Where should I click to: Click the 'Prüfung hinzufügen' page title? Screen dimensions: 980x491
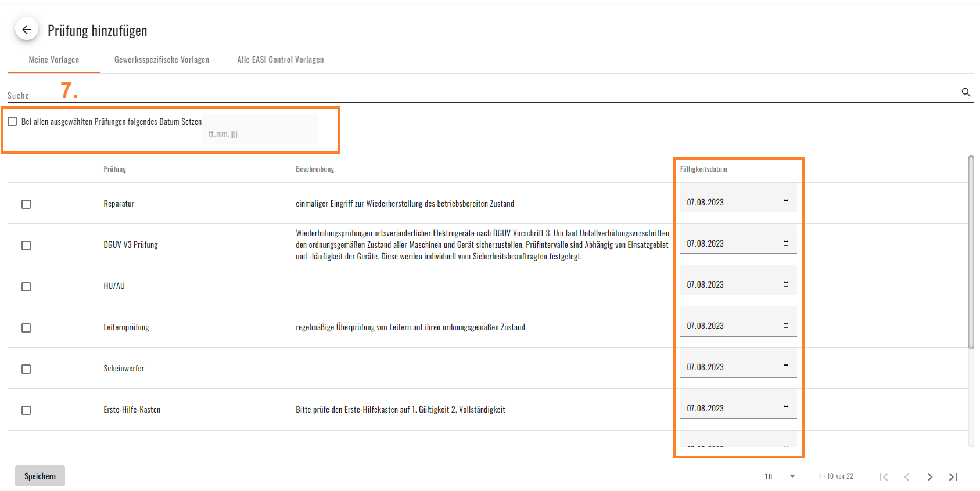click(98, 31)
